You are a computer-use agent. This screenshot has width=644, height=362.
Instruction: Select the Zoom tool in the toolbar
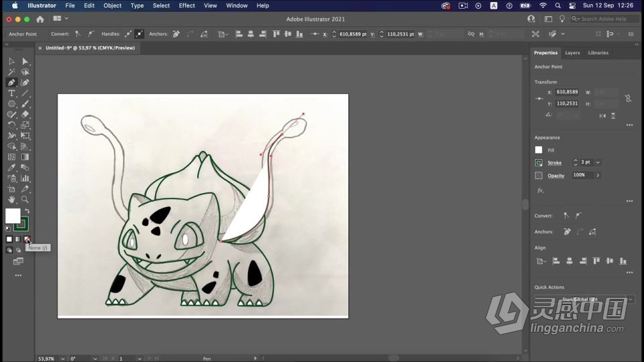[25, 200]
